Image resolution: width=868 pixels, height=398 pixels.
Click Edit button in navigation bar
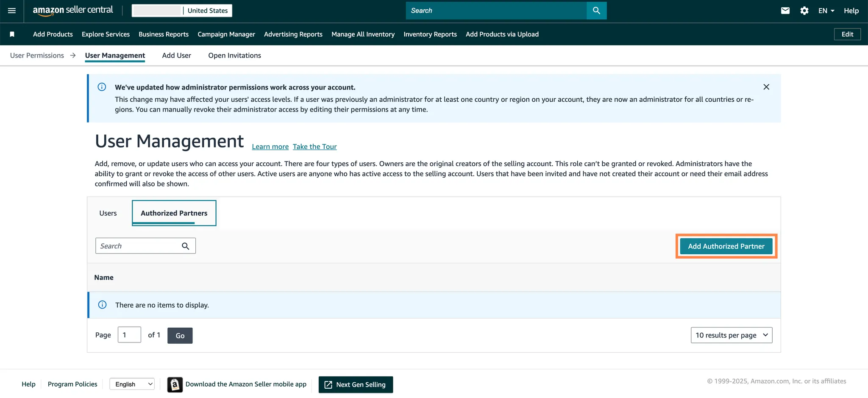coord(847,34)
